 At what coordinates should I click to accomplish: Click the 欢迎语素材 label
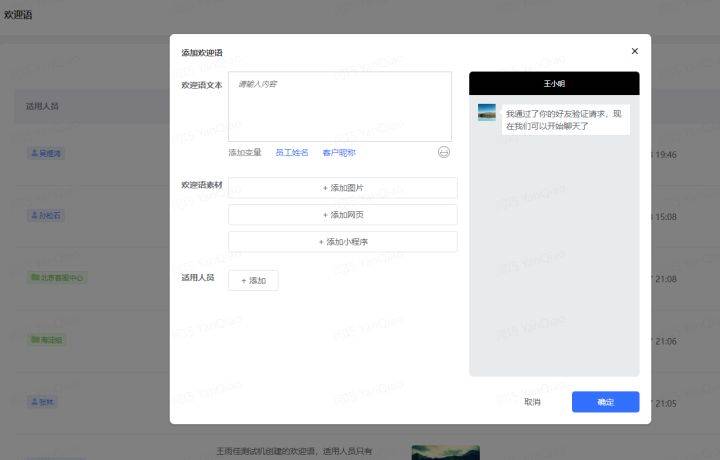202,185
